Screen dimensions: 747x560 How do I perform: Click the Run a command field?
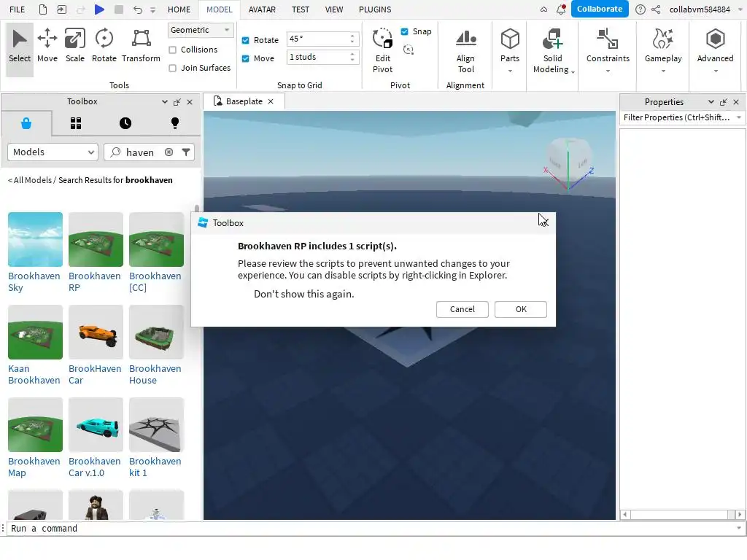pos(371,528)
